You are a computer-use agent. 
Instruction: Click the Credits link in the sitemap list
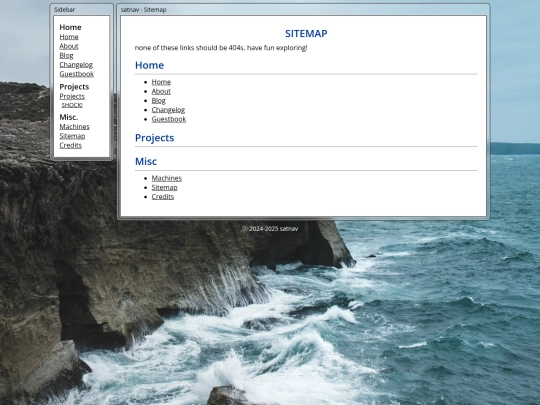pyautogui.click(x=163, y=197)
